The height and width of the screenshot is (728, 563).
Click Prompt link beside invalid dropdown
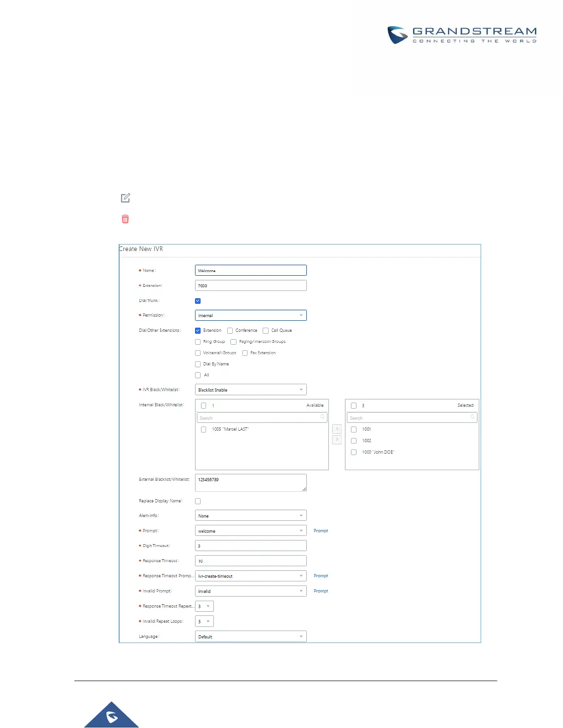(321, 591)
